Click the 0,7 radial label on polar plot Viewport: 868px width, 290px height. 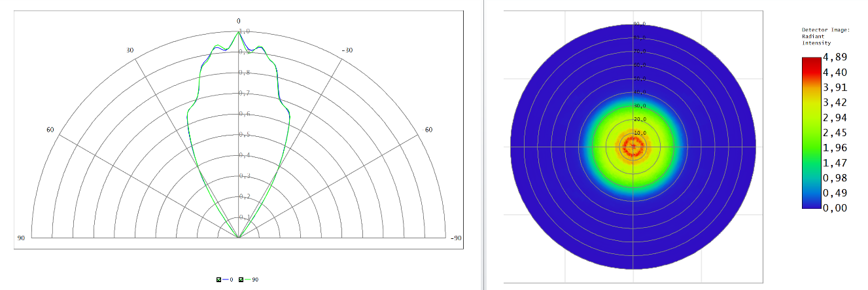coord(244,94)
